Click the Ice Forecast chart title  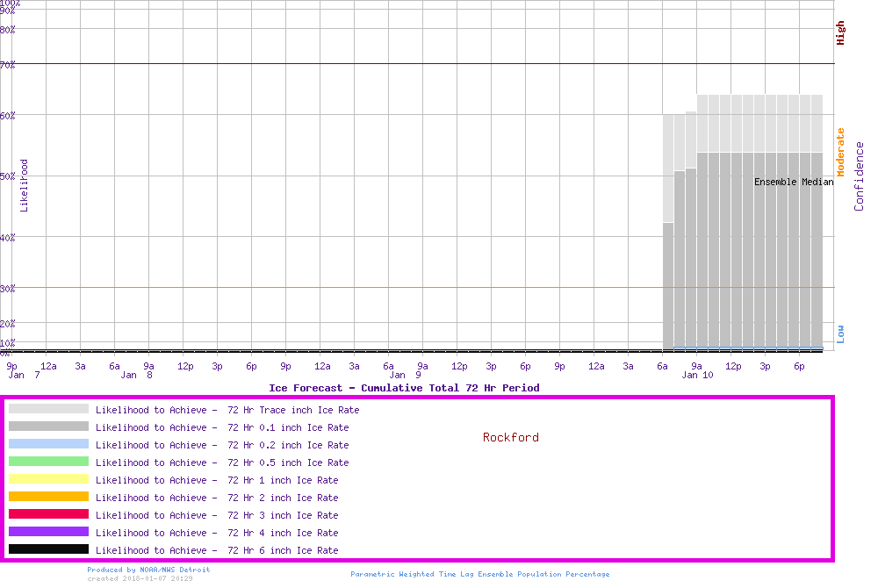click(x=404, y=388)
